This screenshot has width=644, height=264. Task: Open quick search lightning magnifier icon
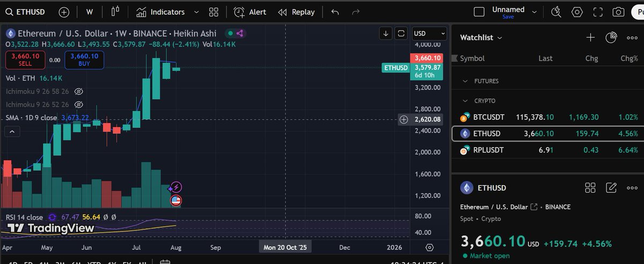point(556,12)
